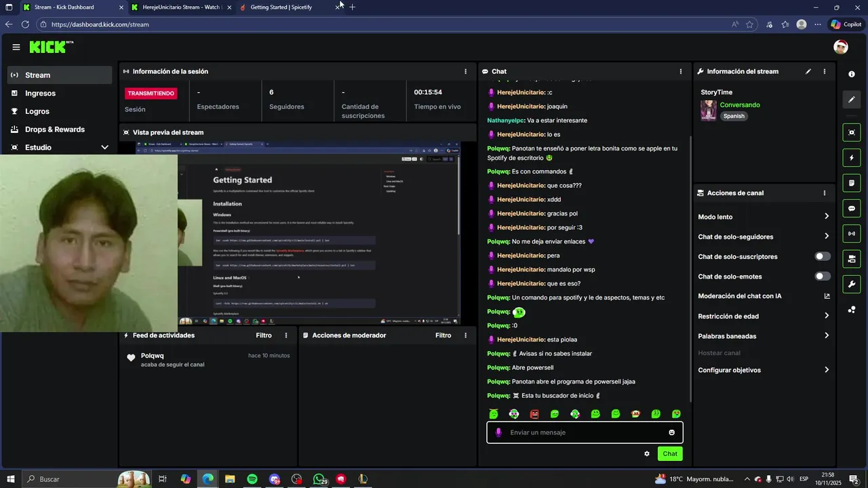Toggle the broadcast signal widget icon
Screen dimensions: 868x488
(852, 234)
